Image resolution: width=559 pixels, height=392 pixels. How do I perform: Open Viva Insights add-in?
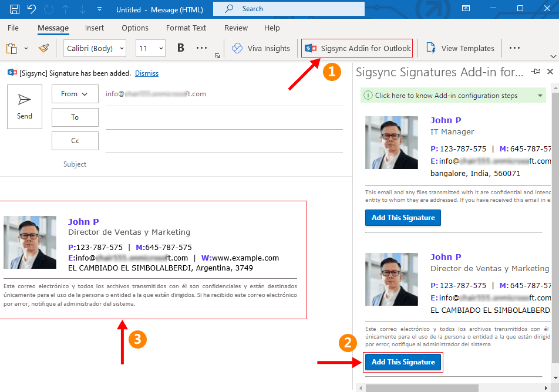(x=261, y=48)
